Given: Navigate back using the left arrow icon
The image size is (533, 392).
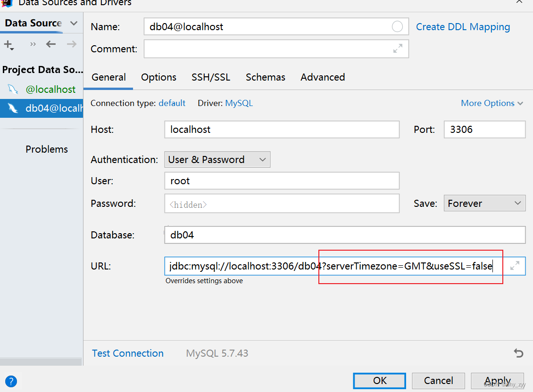Looking at the screenshot, I should 50,44.
